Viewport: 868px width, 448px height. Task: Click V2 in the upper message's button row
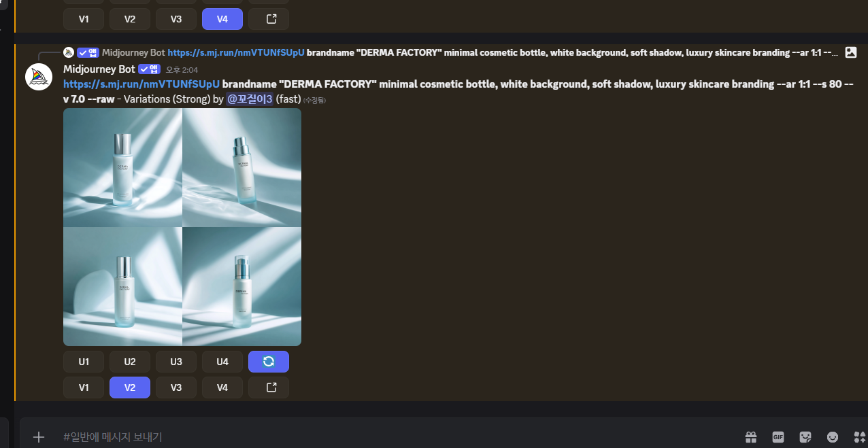[x=130, y=19]
